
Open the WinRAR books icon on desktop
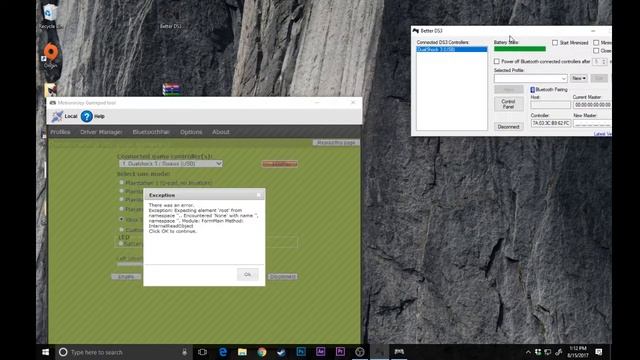(x=171, y=89)
